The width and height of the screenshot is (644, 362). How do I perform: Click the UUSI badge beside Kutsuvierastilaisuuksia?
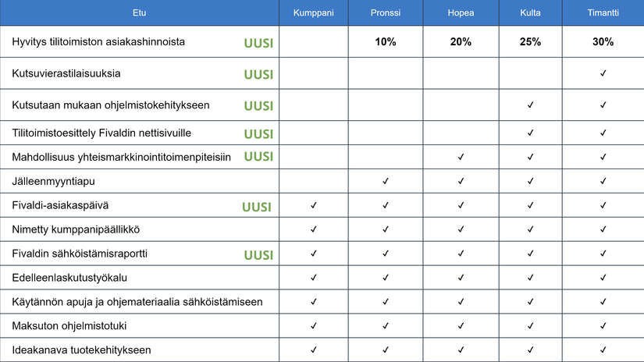pyautogui.click(x=258, y=75)
